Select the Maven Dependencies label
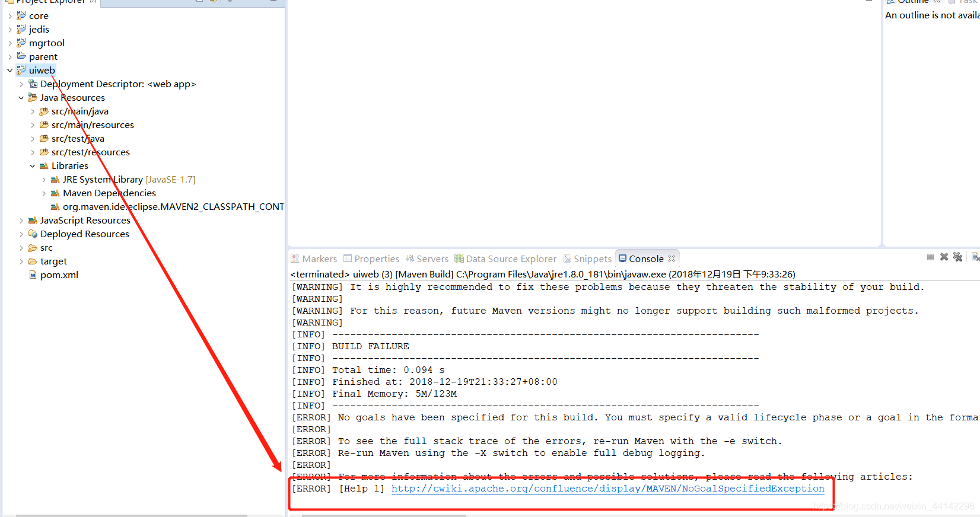The width and height of the screenshot is (980, 517). [x=109, y=193]
